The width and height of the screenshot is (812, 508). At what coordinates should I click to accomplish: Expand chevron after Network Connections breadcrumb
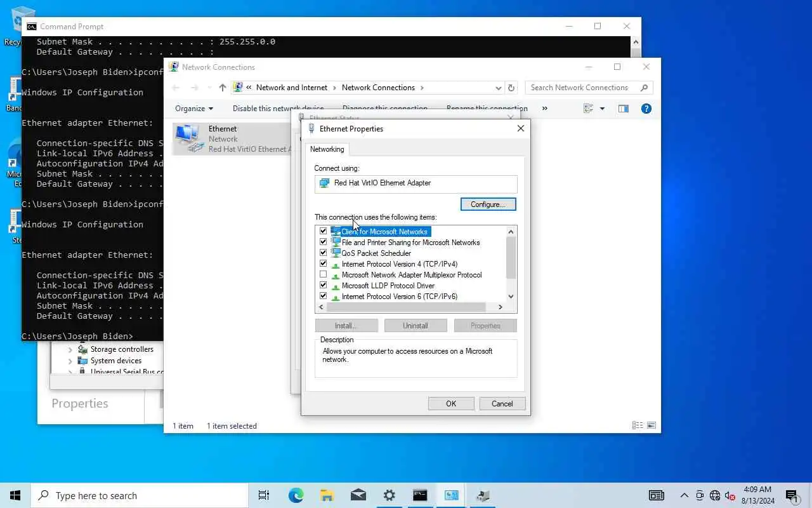pos(422,88)
